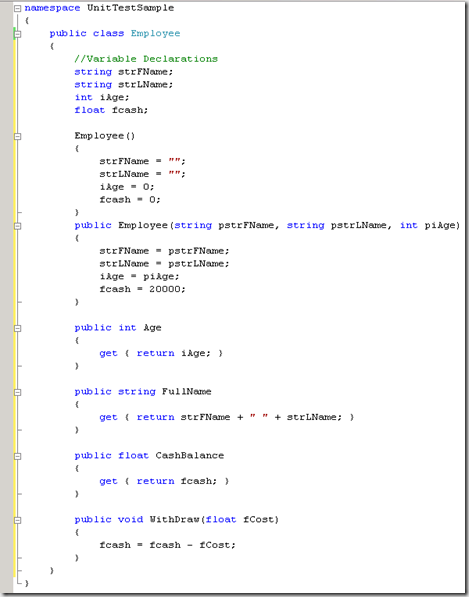
Task: Click the //Variable Declarations comment
Action: pyautogui.click(x=146, y=59)
